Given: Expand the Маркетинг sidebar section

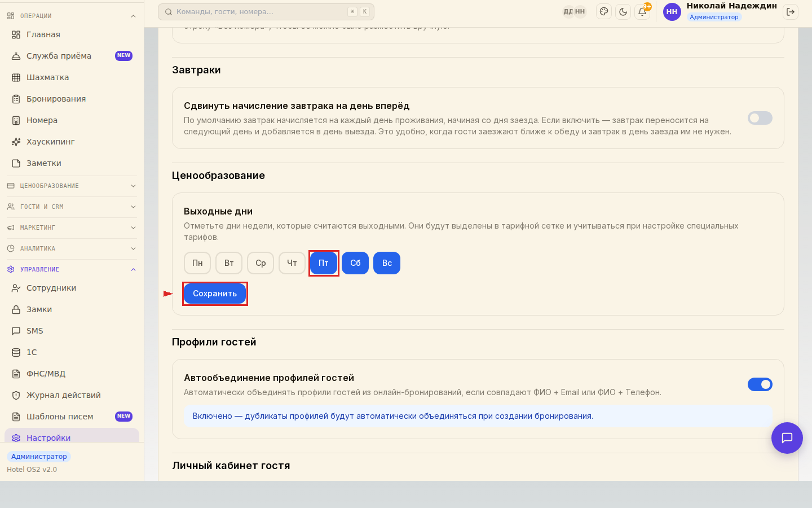Looking at the screenshot, I should (71, 227).
